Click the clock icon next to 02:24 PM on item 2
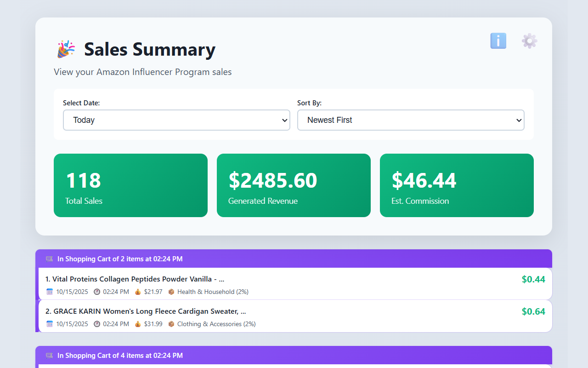The image size is (588, 368). click(96, 324)
